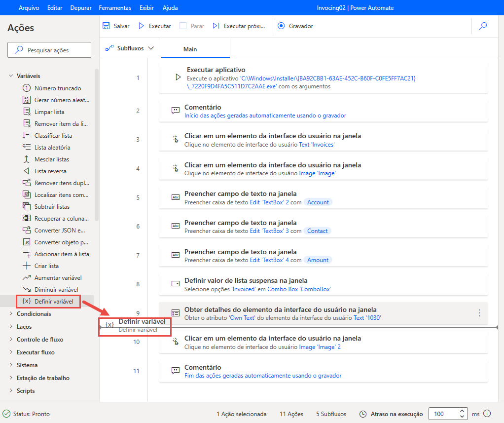
Task: Click the Parar stop icon
Action: point(183,26)
